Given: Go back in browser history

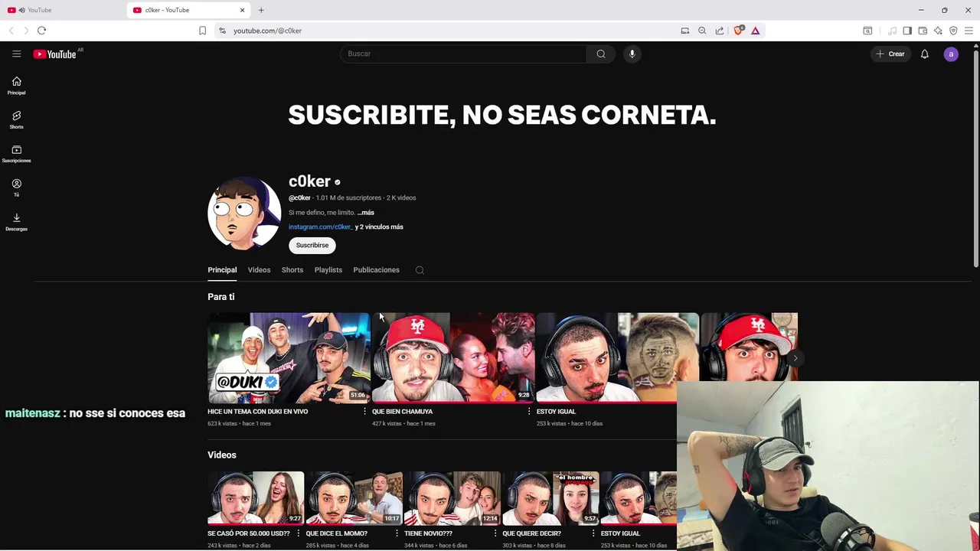Looking at the screenshot, I should pyautogui.click(x=11, y=31).
